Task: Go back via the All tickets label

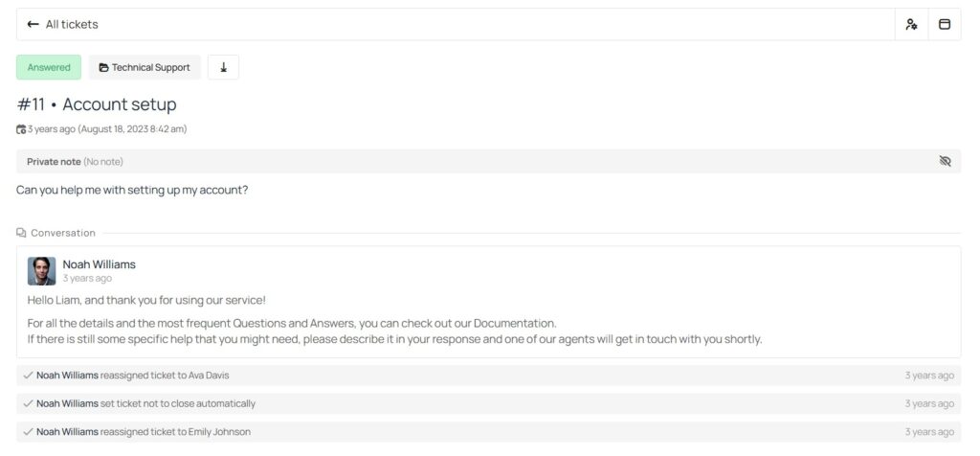Action: (72, 24)
